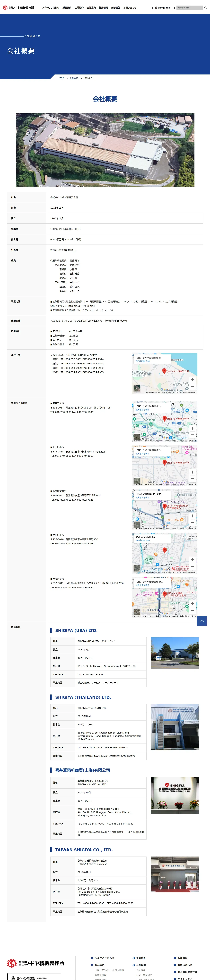Zoom out on the Osaka office map
The width and height of the screenshot is (210, 980).
(192, 611)
